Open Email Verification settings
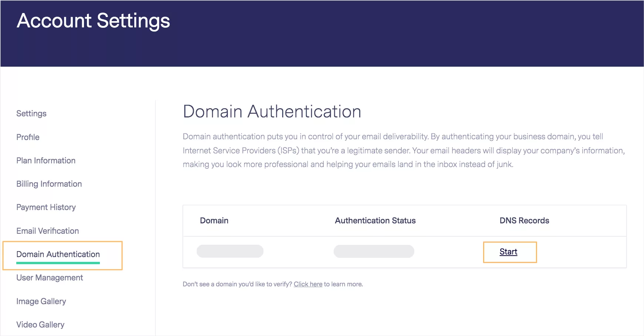This screenshot has width=644, height=336. click(48, 231)
